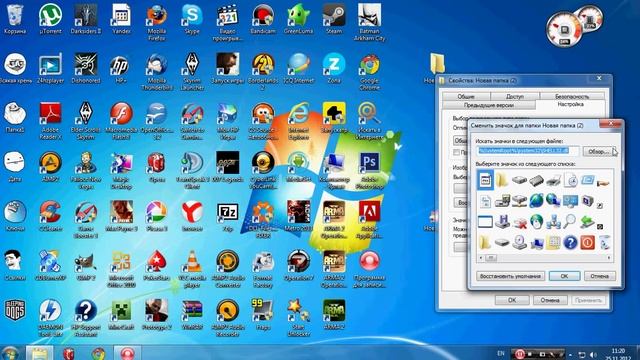This screenshot has height=360, width=640.
Task: Select the Steam desktop shortcut
Action: (x=334, y=19)
